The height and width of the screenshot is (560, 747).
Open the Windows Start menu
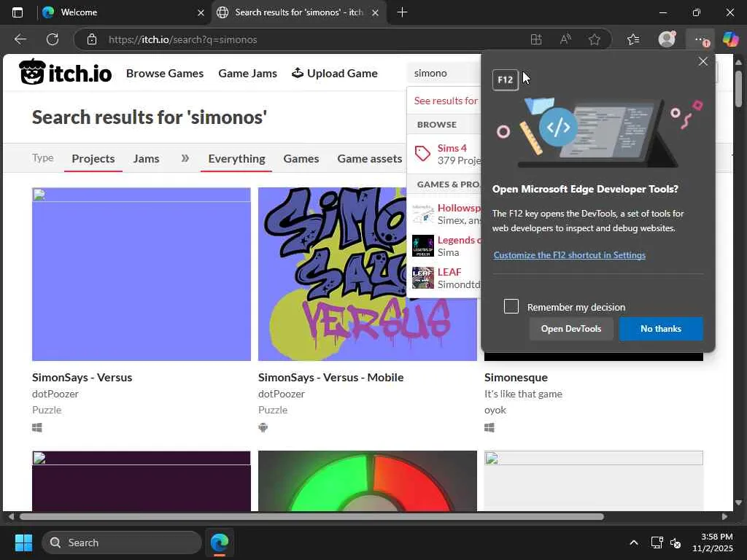click(x=23, y=542)
